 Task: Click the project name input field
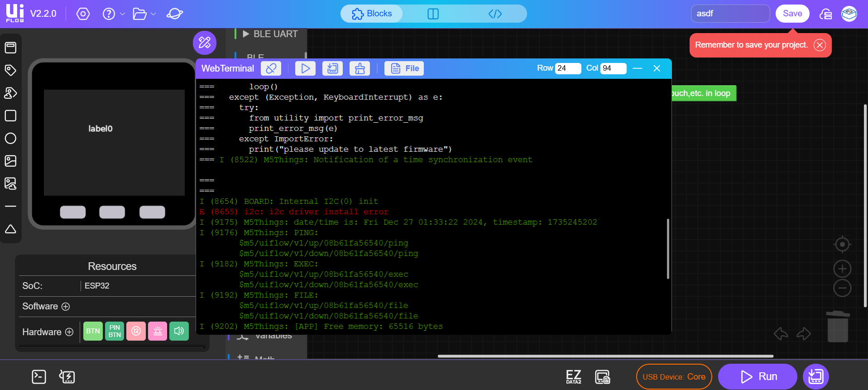730,14
